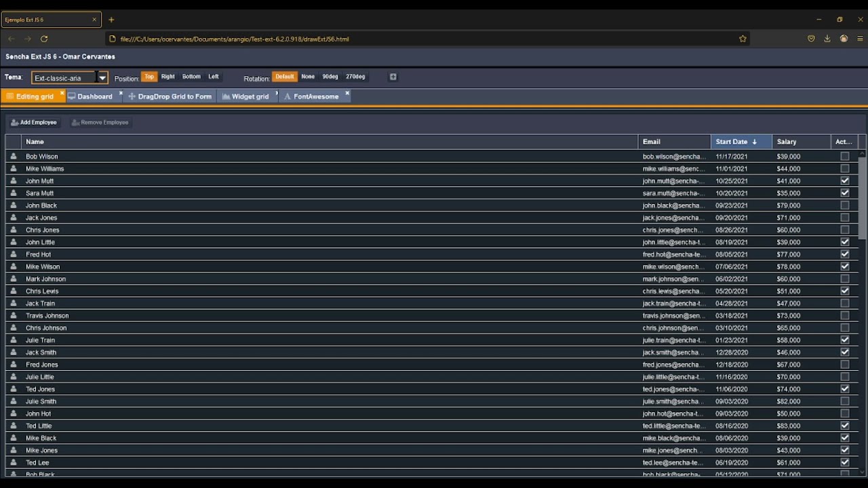Set tab position to Right
868x488 pixels.
pyautogui.click(x=168, y=77)
